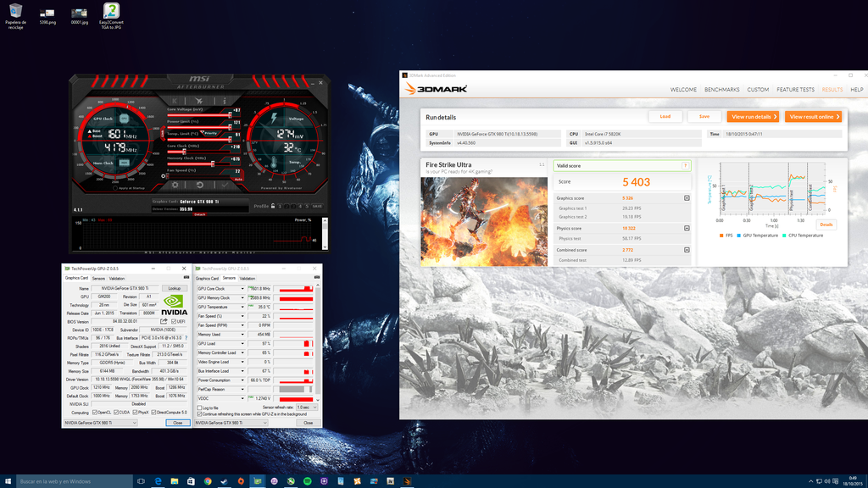Click the NVIDIA logo in GPU-Z
The width and height of the screenshot is (868, 488).
click(x=174, y=304)
